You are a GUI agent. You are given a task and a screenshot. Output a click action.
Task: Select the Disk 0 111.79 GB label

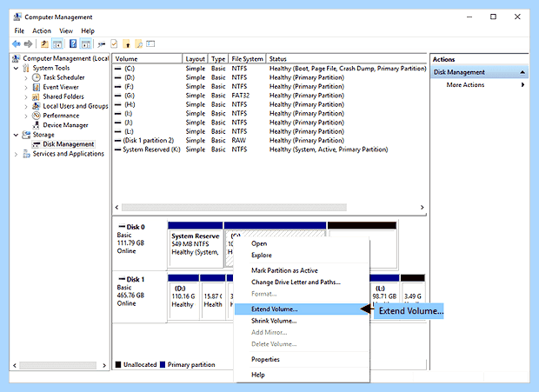pyautogui.click(x=139, y=245)
